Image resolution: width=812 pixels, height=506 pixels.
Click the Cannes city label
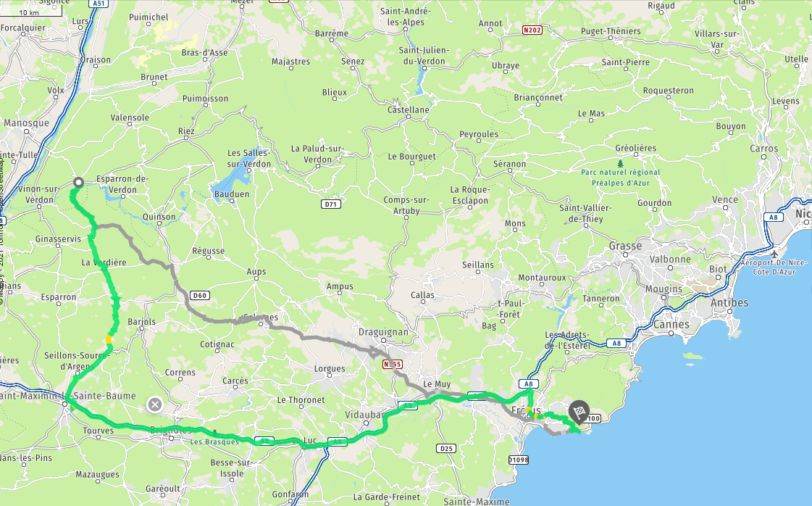(671, 325)
